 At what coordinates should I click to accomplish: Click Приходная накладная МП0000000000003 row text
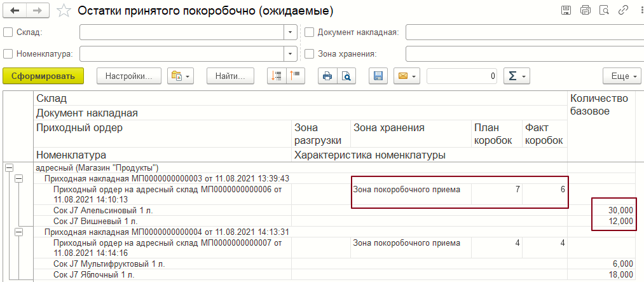(x=167, y=179)
